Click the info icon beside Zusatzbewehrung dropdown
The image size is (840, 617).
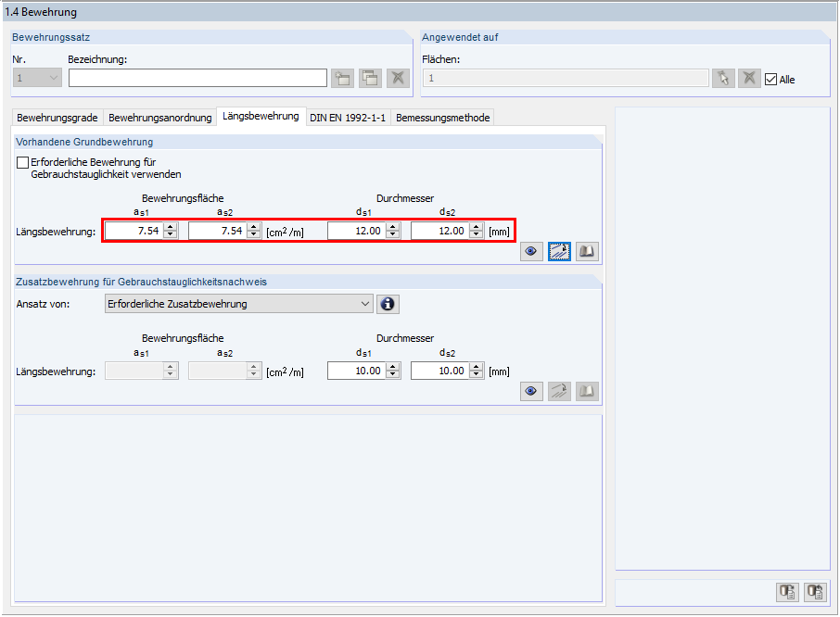coord(388,304)
